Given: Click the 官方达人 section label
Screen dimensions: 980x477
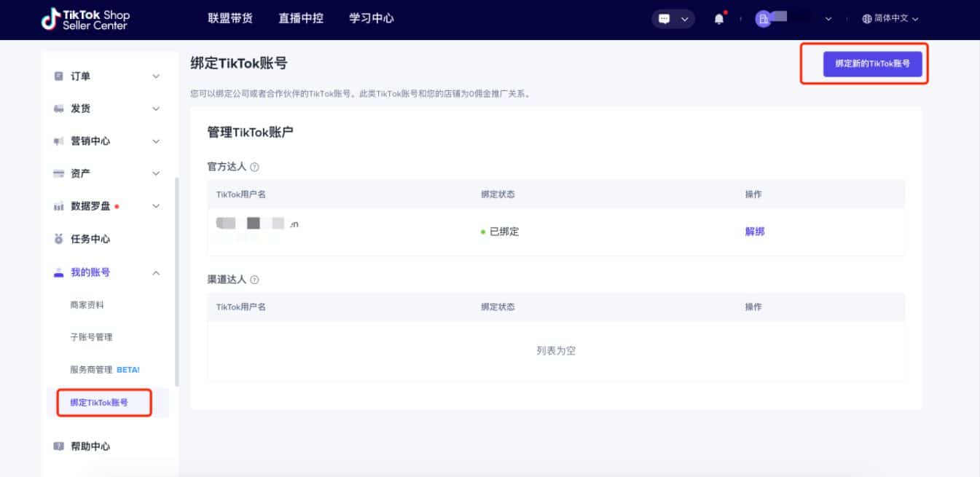Looking at the screenshot, I should click(227, 167).
